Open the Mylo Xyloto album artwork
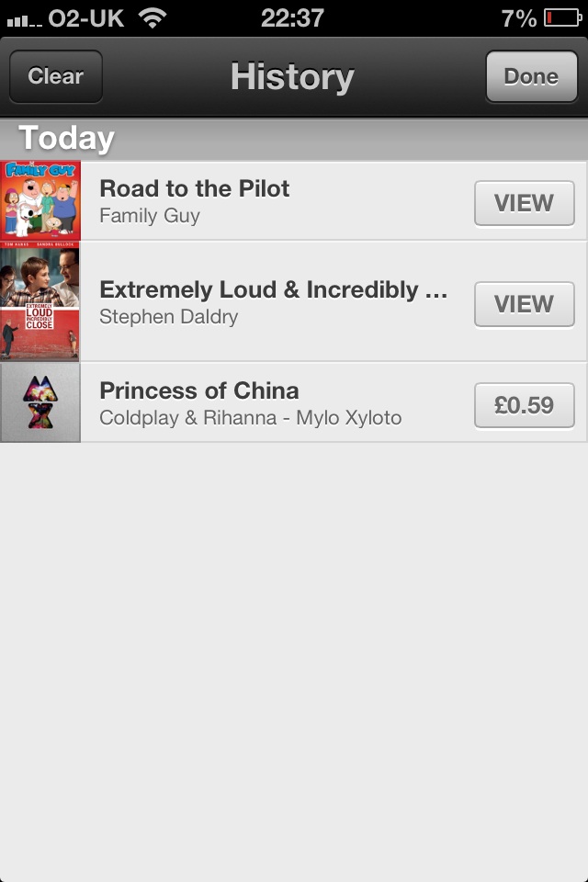Viewport: 588px width, 882px height. pyautogui.click(x=40, y=402)
